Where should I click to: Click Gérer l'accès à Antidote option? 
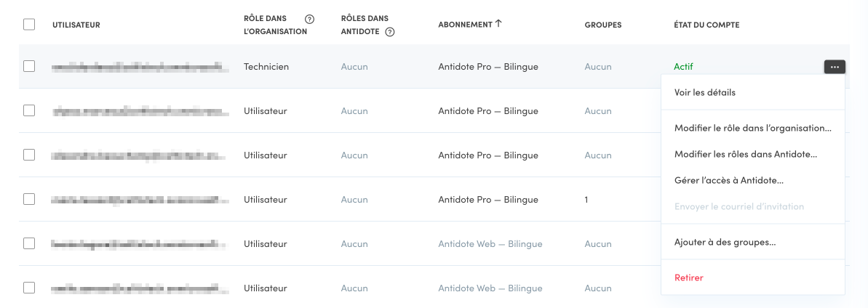728,180
